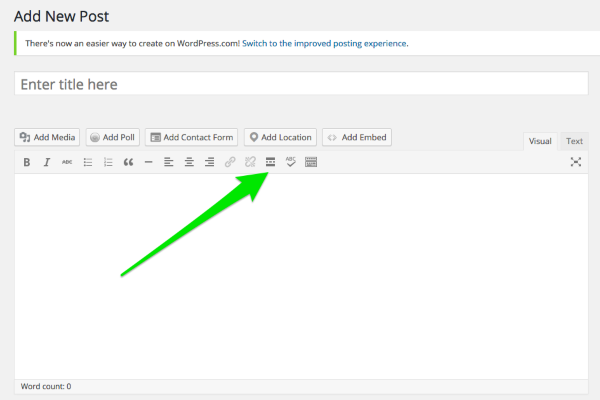Click the Enter title here field
Image resolution: width=600 pixels, height=400 pixels.
tap(301, 85)
